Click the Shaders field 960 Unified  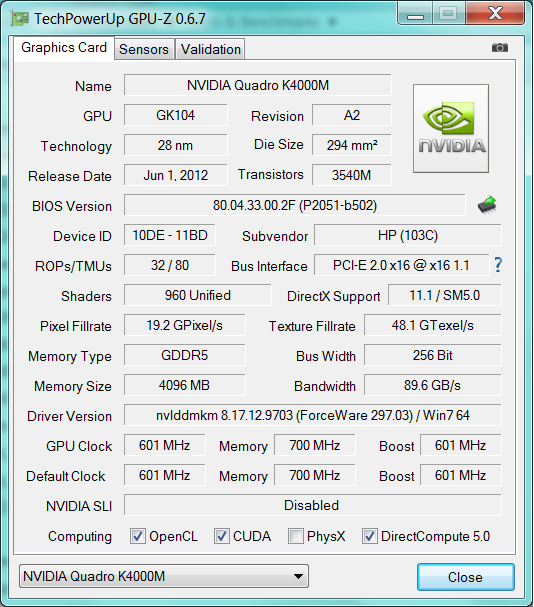coord(197,295)
